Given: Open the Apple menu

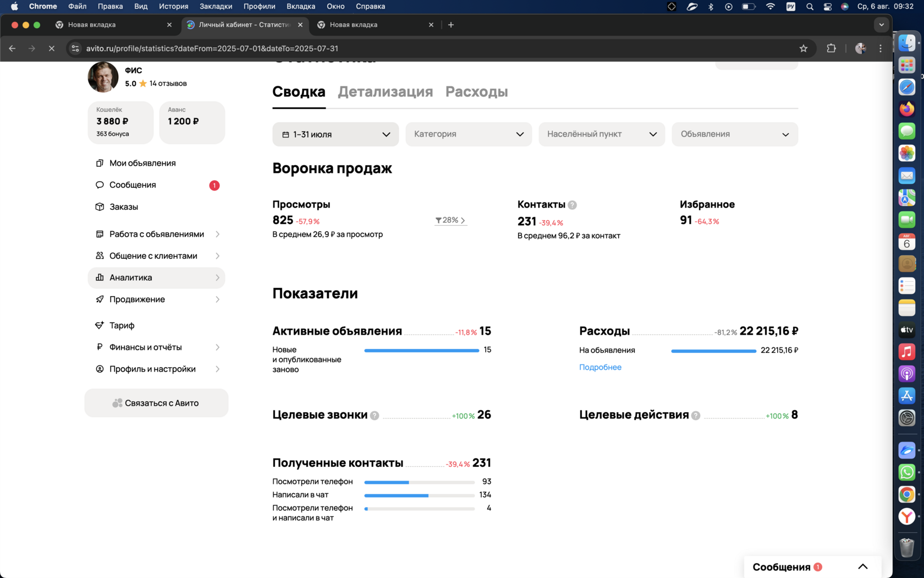Looking at the screenshot, I should 15,7.
